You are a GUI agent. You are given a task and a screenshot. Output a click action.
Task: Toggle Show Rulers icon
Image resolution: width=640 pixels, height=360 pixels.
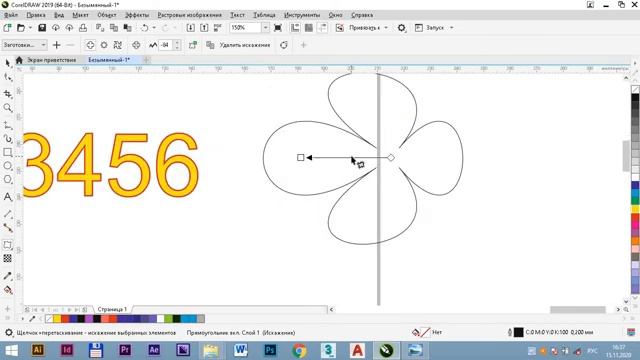coord(295,28)
